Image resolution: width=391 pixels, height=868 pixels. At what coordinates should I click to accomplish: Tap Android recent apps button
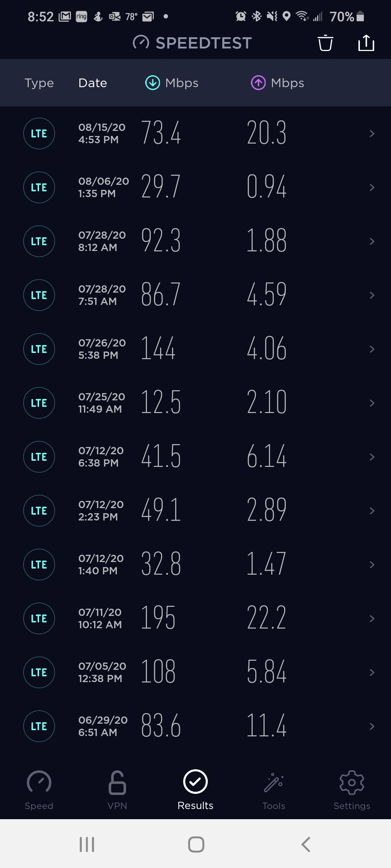[87, 844]
